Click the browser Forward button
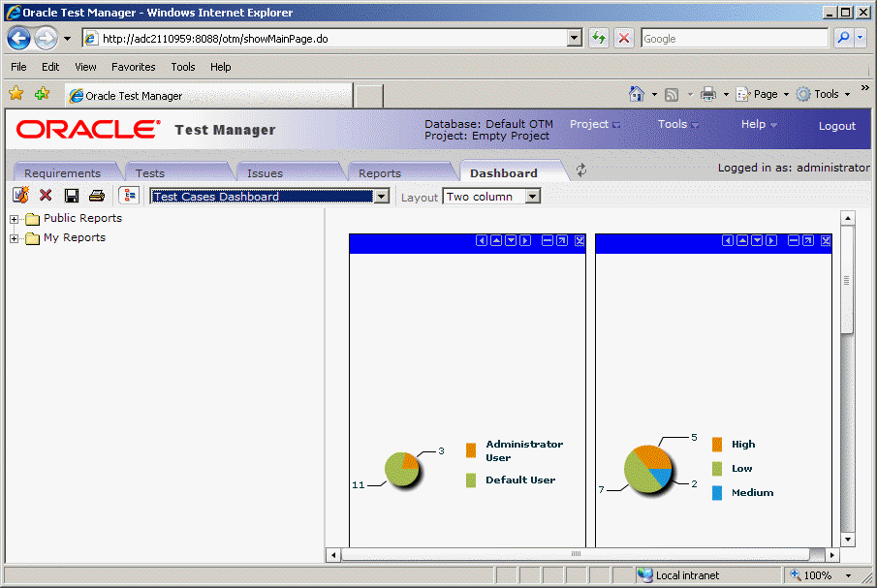Screen dimensions: 877x588 pos(46,39)
